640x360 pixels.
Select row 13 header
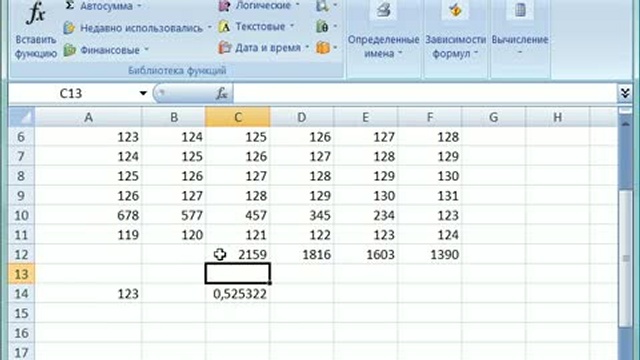21,274
